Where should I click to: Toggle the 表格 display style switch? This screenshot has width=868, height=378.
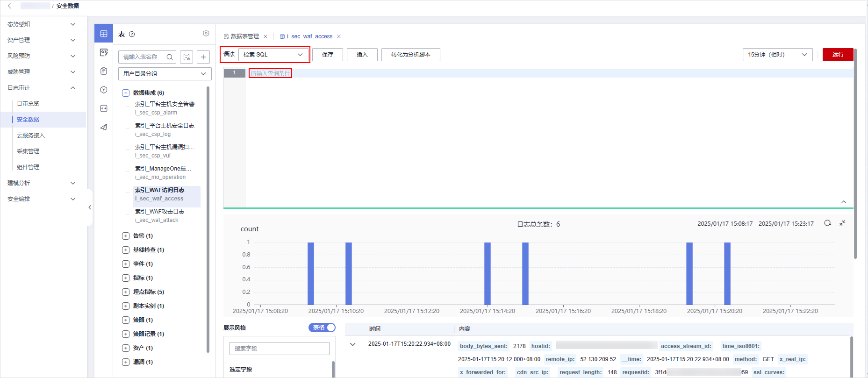point(322,328)
